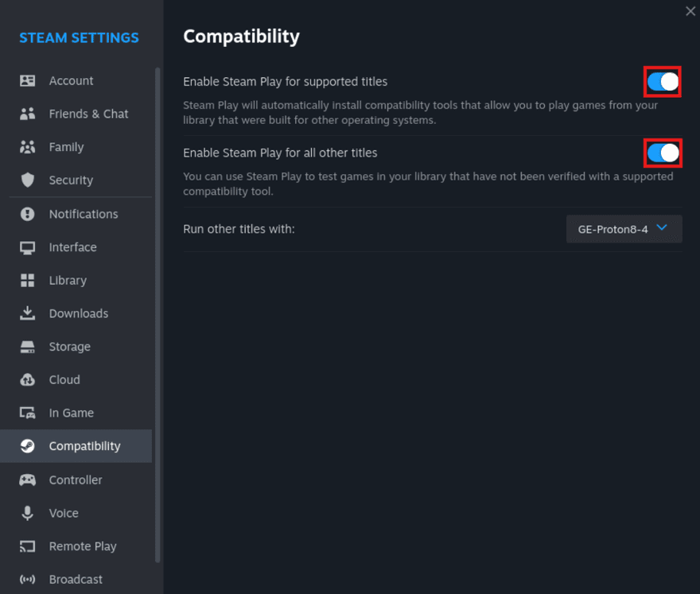Open Remote Play settings
The image size is (700, 594).
pos(82,546)
